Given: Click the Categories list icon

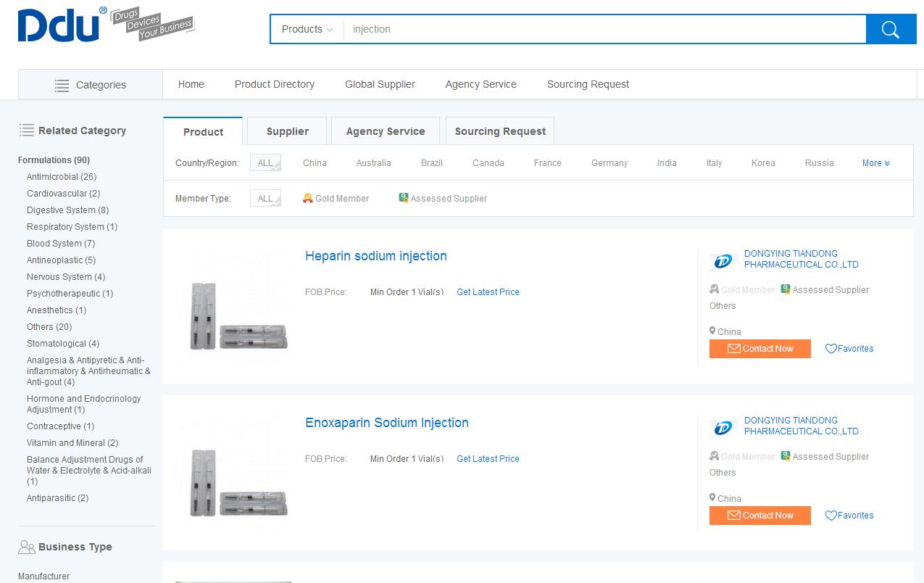Looking at the screenshot, I should click(x=62, y=86).
